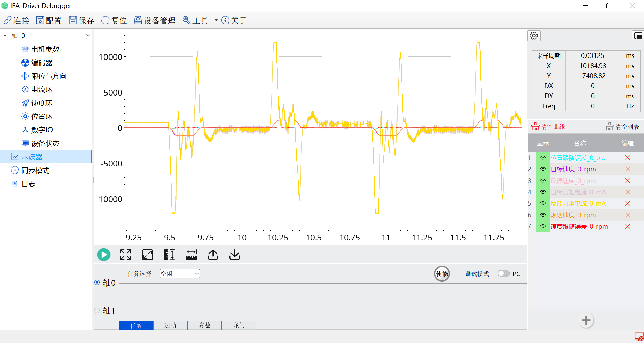
Task: Select the 轴1 radio button
Action: pos(97,310)
